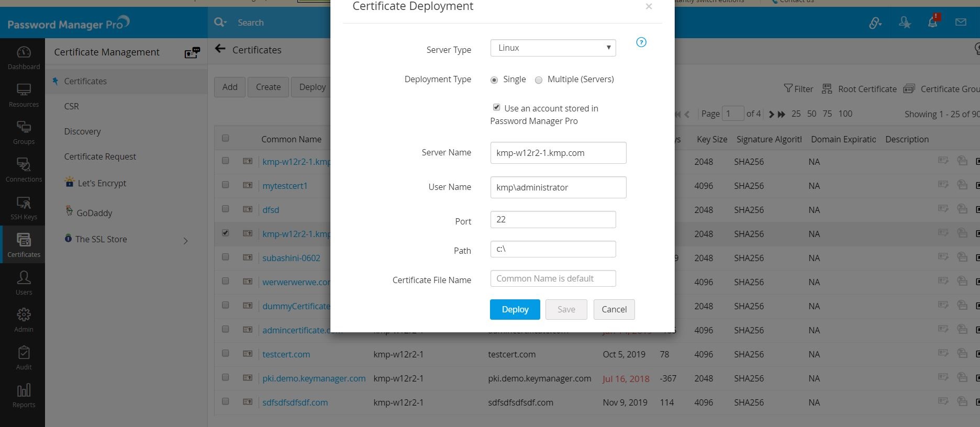Click the Path field showing c:\
This screenshot has width=980, height=427.
tap(553, 249)
